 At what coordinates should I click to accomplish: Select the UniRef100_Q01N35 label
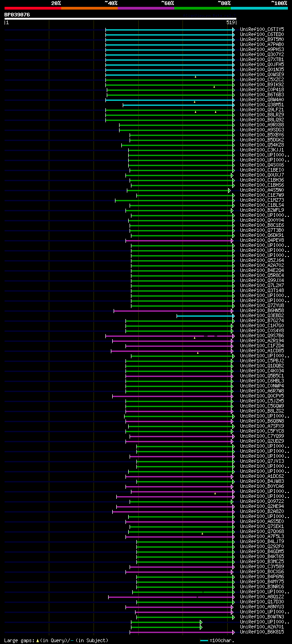(x=262, y=69)
